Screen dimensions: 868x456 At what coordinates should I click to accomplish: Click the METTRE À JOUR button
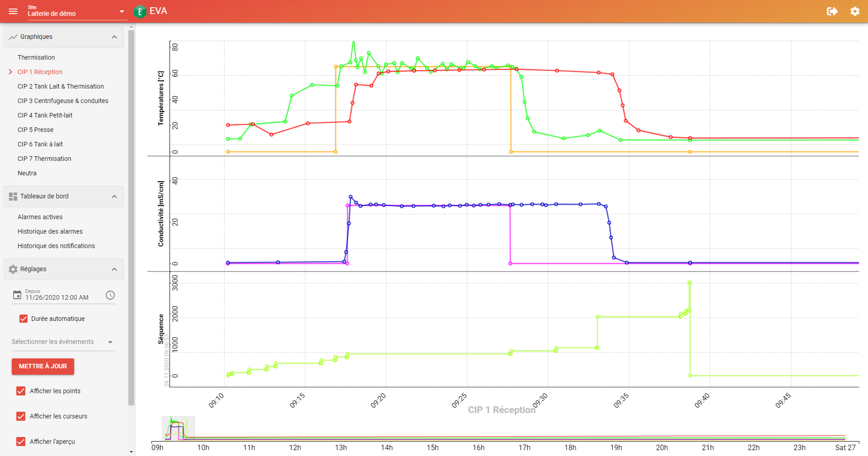point(43,367)
